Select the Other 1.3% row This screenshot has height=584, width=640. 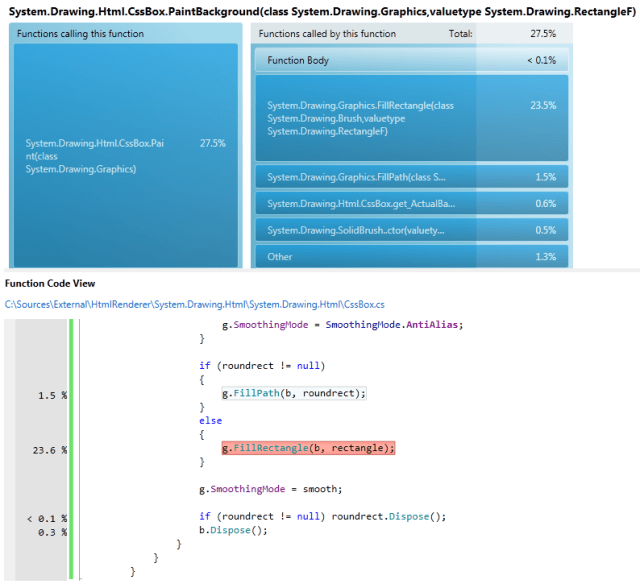411,257
